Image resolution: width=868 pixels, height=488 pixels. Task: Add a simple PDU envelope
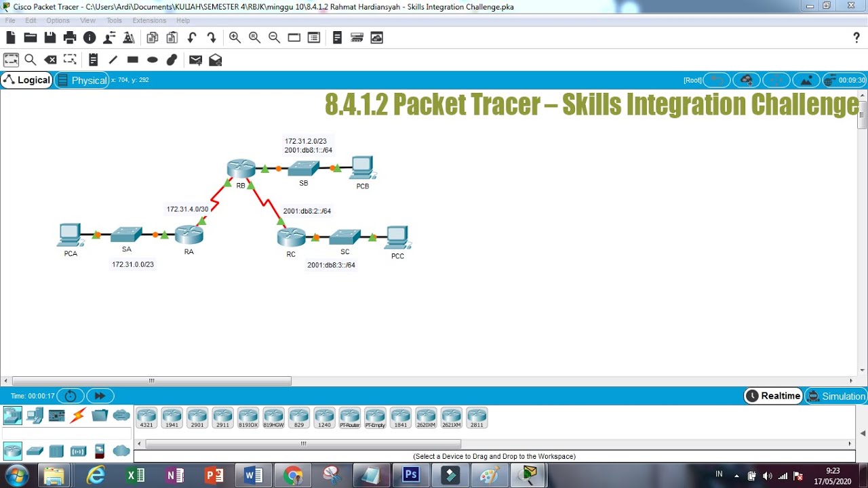(x=195, y=60)
